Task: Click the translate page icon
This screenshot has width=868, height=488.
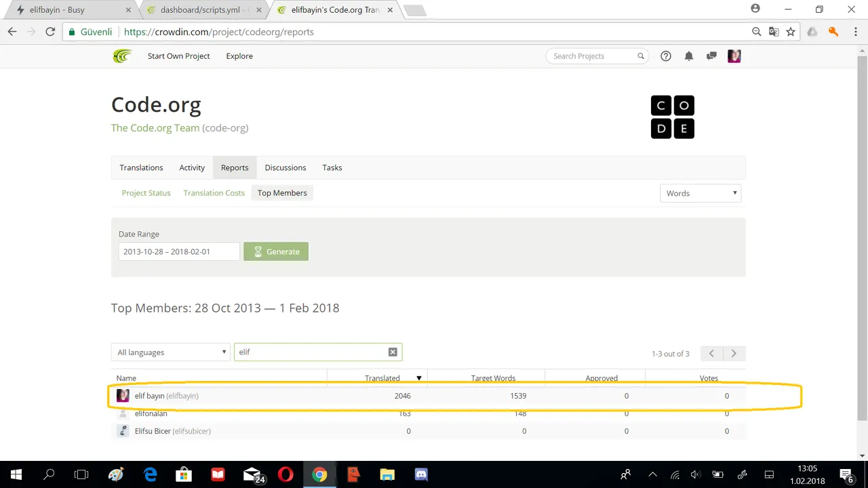Action: click(774, 32)
